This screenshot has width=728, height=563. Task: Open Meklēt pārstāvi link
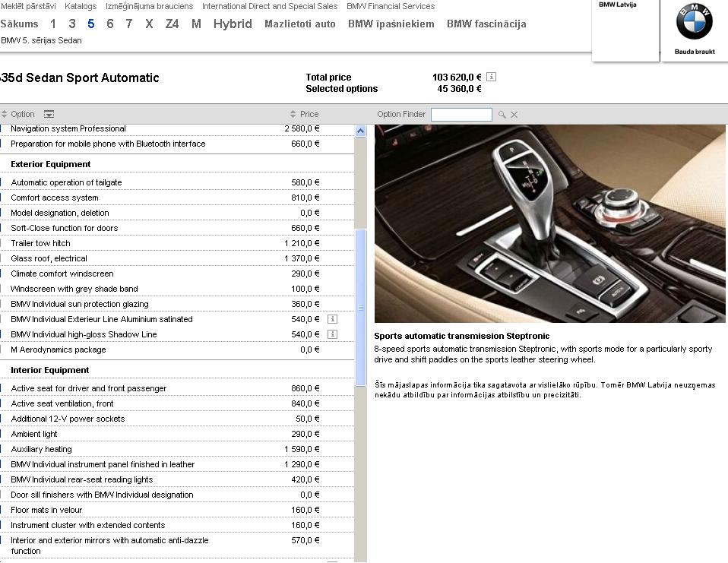(x=28, y=6)
